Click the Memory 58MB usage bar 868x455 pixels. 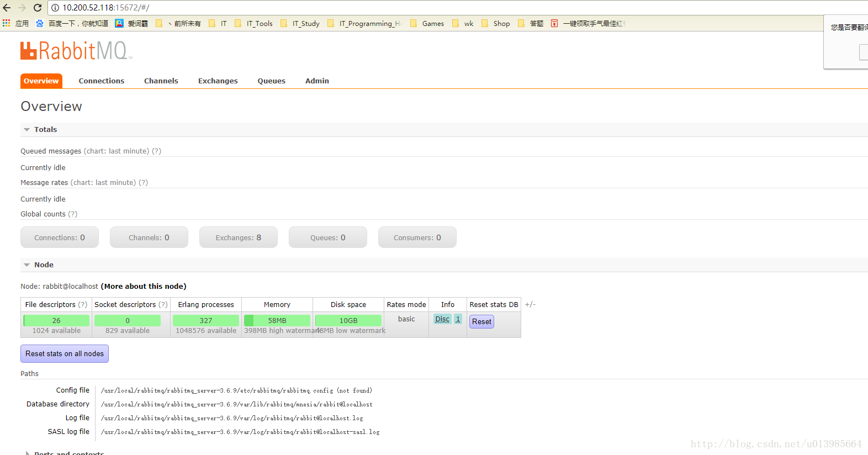click(277, 320)
